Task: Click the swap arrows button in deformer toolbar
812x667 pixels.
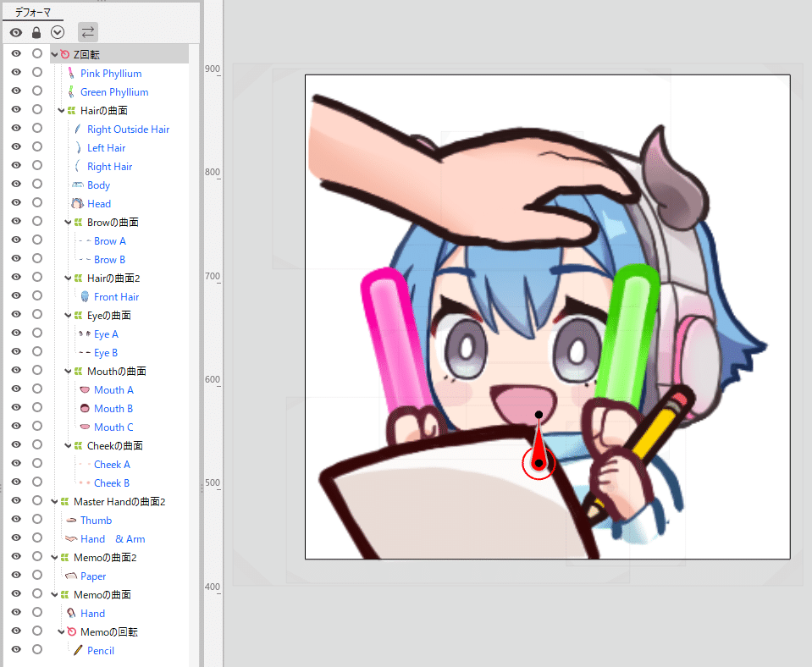Action: 88,32
